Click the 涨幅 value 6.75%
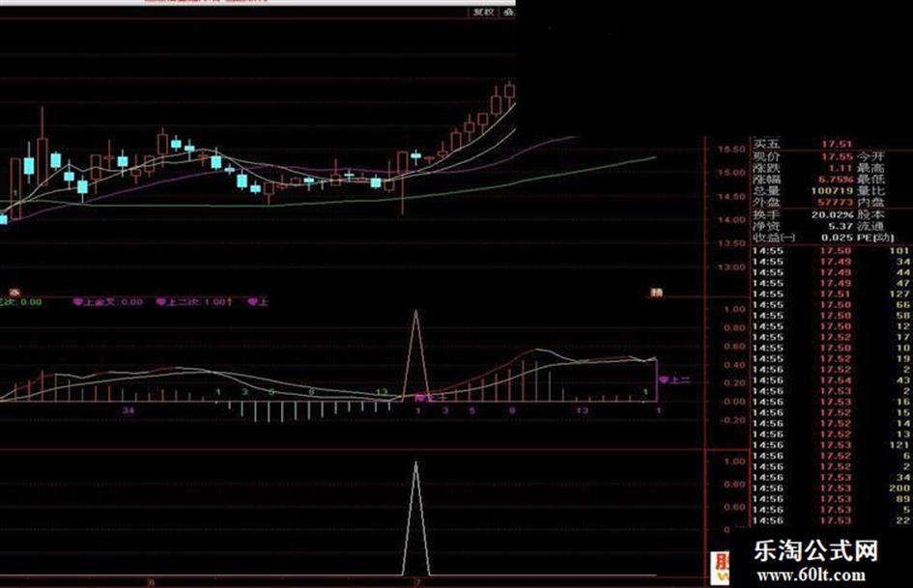913x588 pixels. (835, 180)
